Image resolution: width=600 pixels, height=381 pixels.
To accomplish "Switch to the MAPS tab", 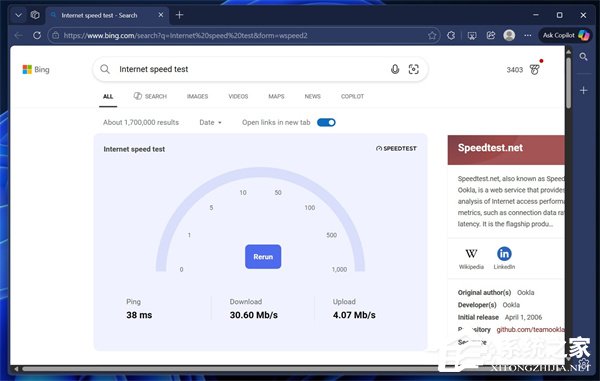I will (276, 96).
